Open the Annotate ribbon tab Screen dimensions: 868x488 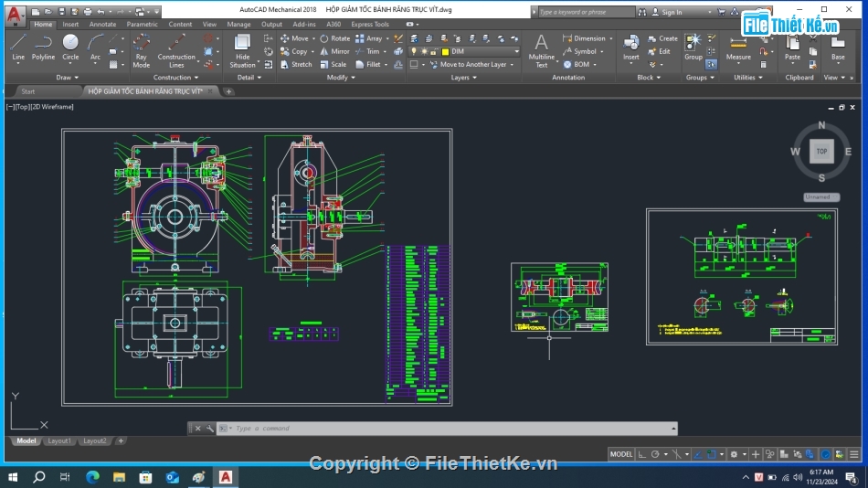(103, 25)
